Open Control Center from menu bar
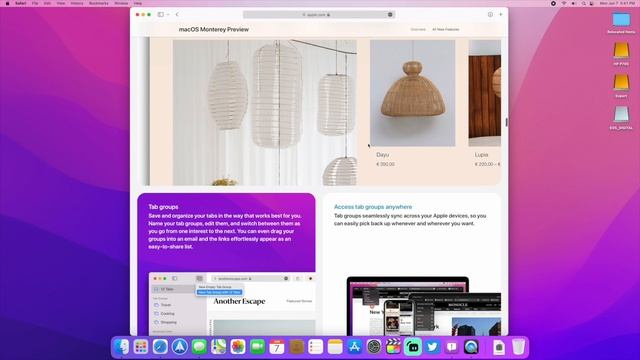The width and height of the screenshot is (640, 360). pyautogui.click(x=592, y=3)
